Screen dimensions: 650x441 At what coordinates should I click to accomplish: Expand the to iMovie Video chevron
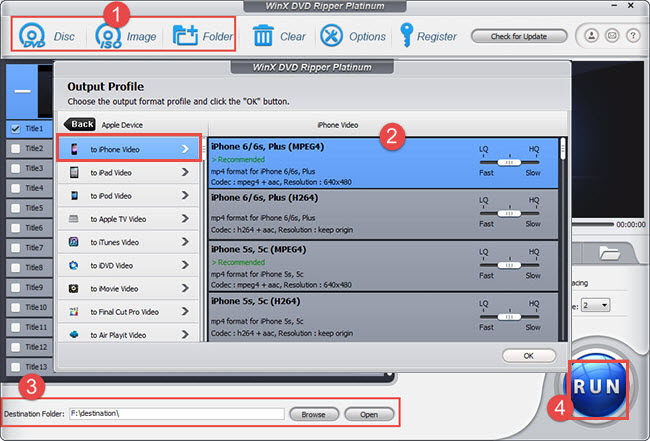point(185,288)
